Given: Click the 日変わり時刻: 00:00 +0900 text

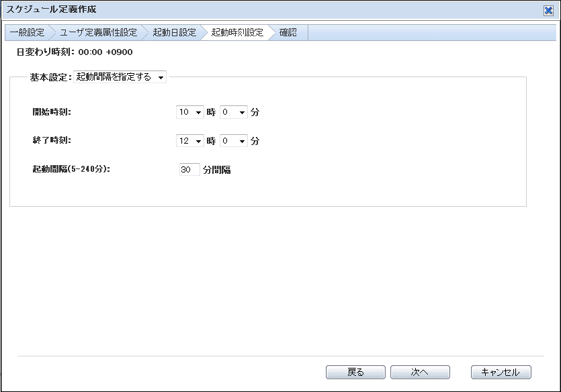Looking at the screenshot, I should coord(75,52).
